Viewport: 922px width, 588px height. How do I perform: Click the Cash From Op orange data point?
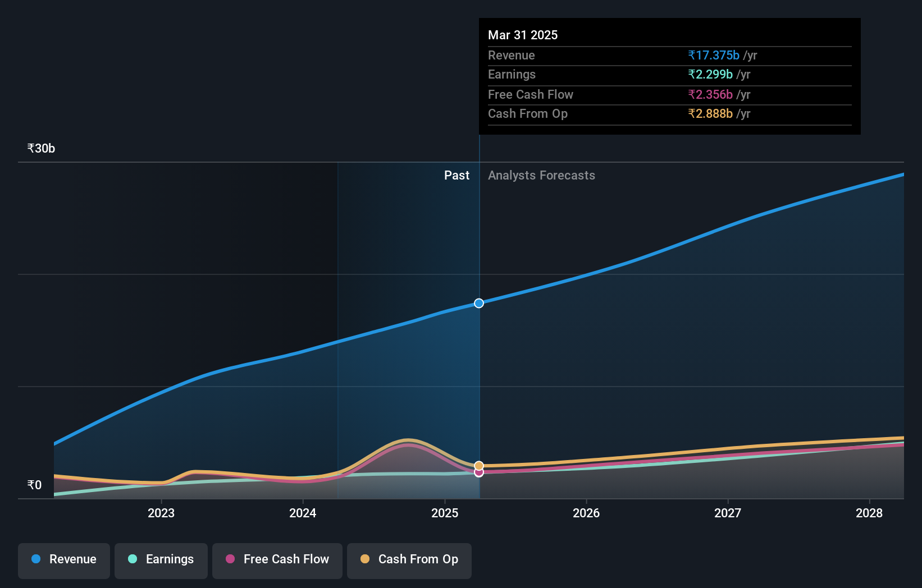(479, 466)
